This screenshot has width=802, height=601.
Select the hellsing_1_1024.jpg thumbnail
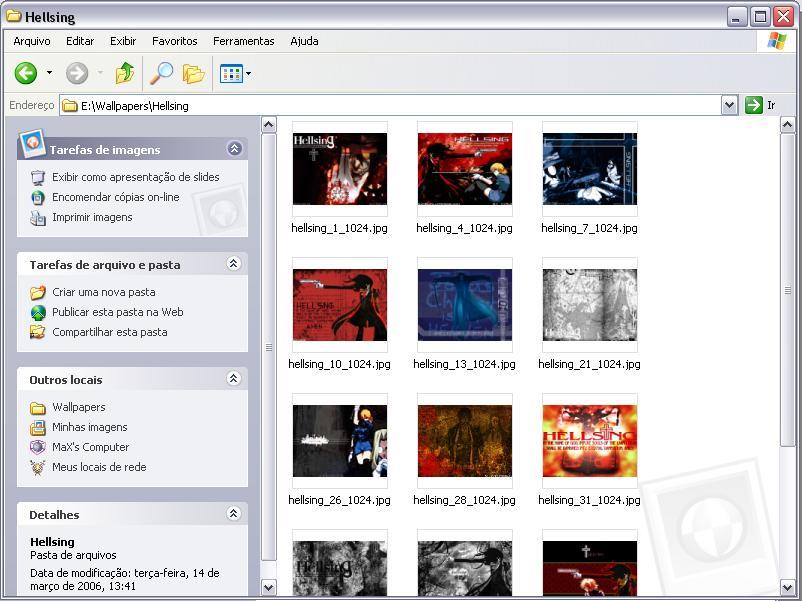click(x=340, y=169)
